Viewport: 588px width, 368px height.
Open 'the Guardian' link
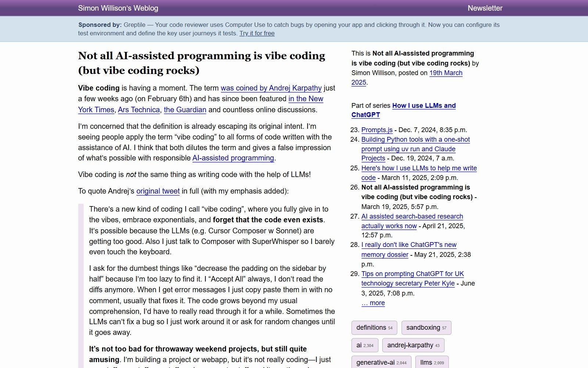pos(185,110)
